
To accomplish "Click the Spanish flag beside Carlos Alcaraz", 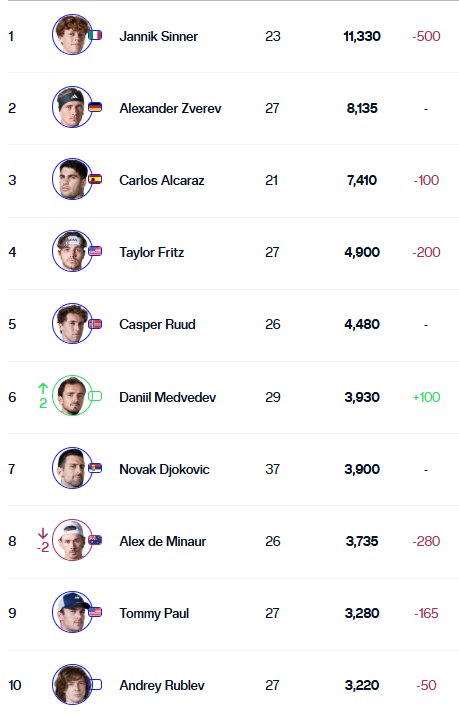I will click(95, 179).
